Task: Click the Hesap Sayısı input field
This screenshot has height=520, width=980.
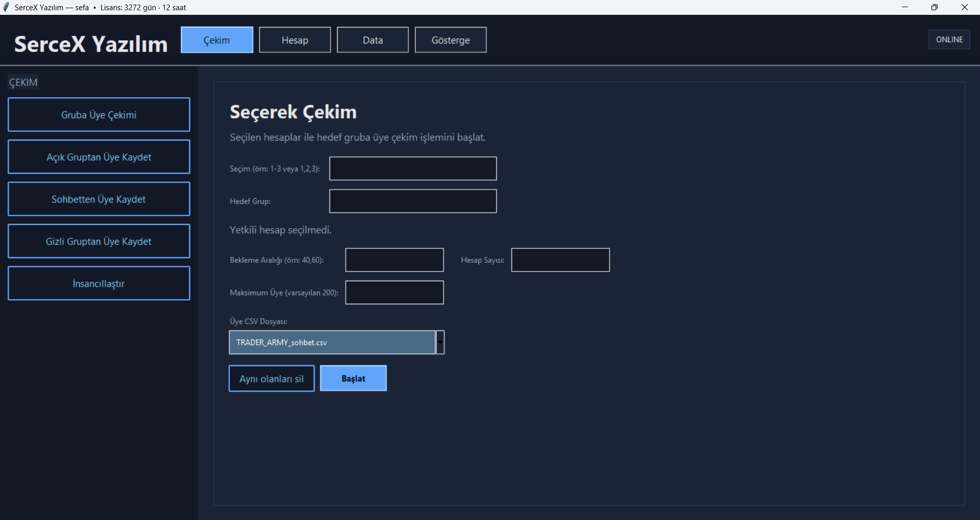Action: (x=560, y=260)
